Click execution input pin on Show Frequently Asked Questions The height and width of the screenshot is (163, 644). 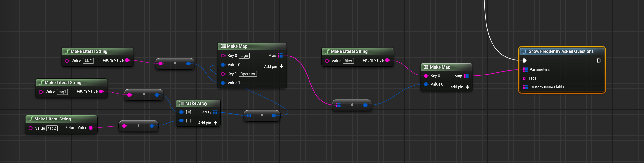click(525, 61)
